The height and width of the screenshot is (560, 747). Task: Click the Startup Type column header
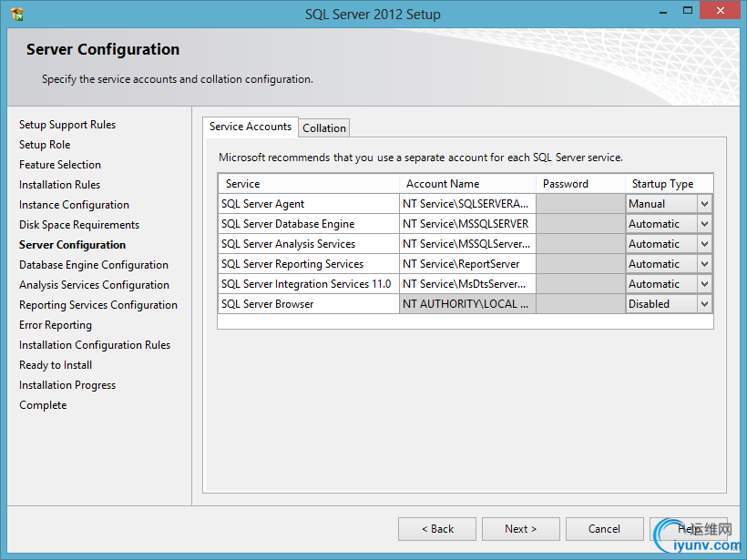(670, 184)
